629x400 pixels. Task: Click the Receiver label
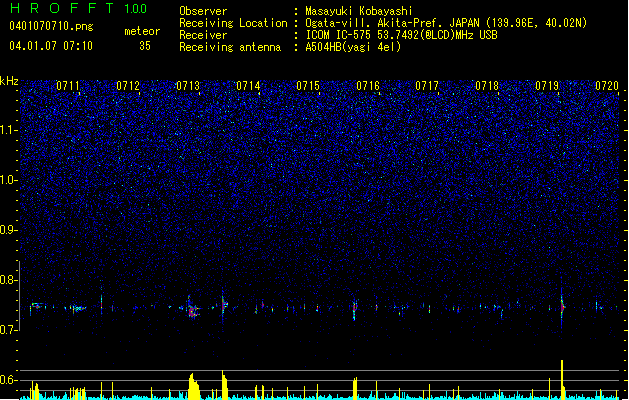[x=203, y=35]
